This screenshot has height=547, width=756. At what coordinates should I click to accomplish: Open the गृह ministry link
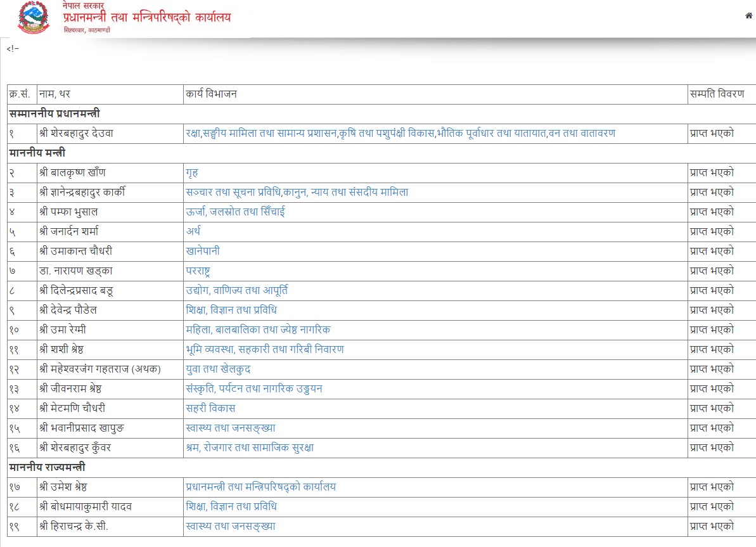(192, 172)
